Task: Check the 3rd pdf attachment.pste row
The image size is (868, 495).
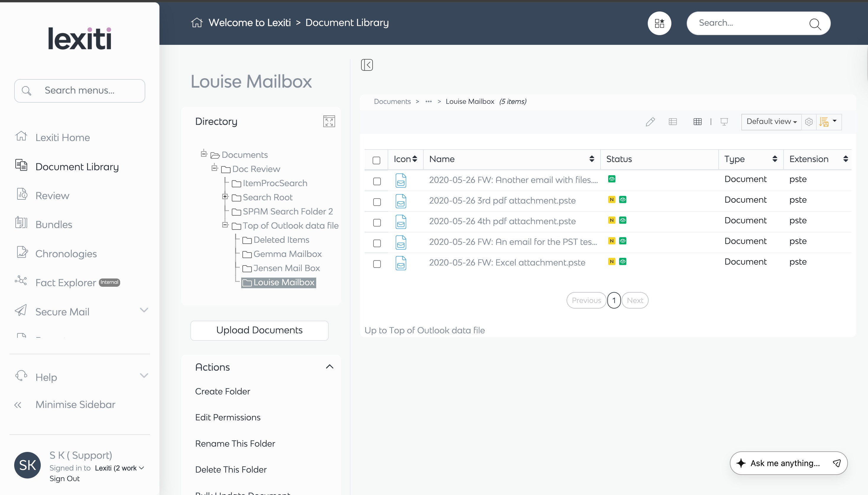Action: click(377, 202)
